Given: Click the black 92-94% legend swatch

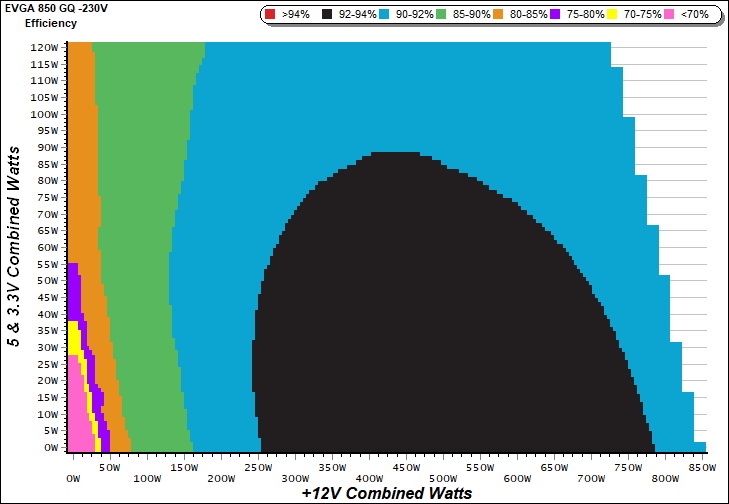Looking at the screenshot, I should 327,15.
